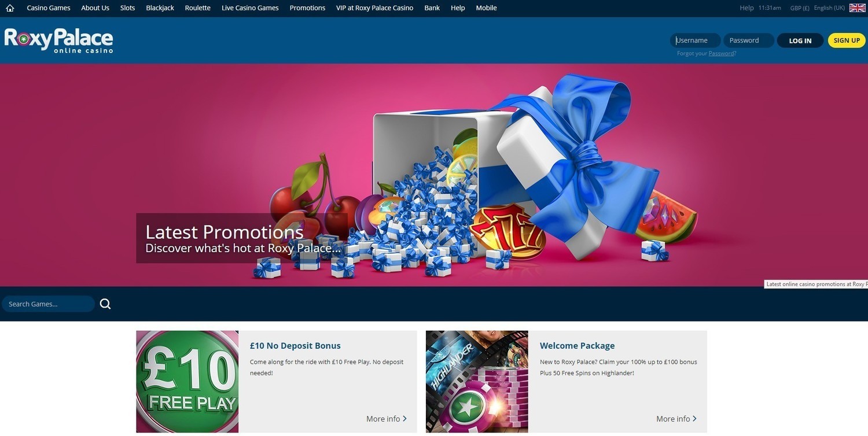
Task: Click the yellow SIGN UP button
Action: pyautogui.click(x=847, y=40)
